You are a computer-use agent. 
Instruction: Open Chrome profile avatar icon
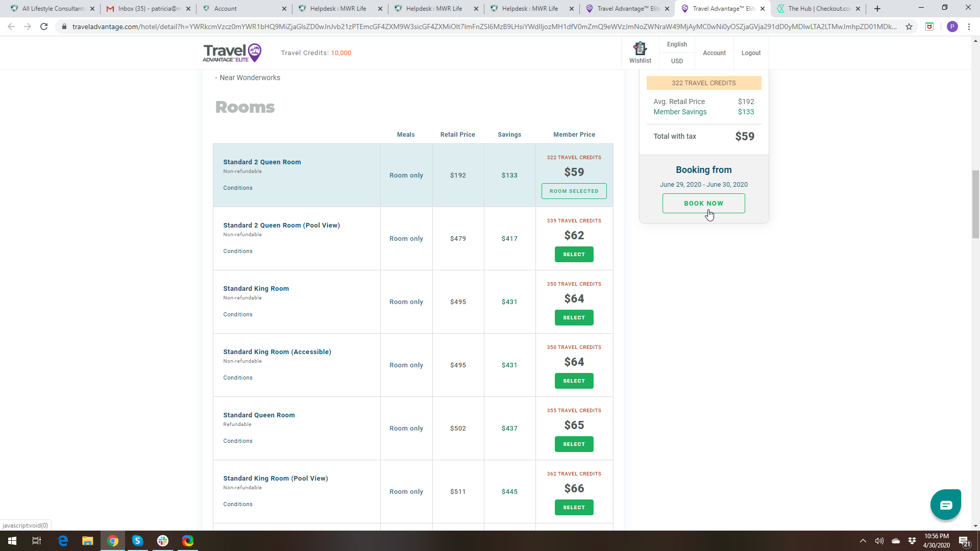click(952, 27)
